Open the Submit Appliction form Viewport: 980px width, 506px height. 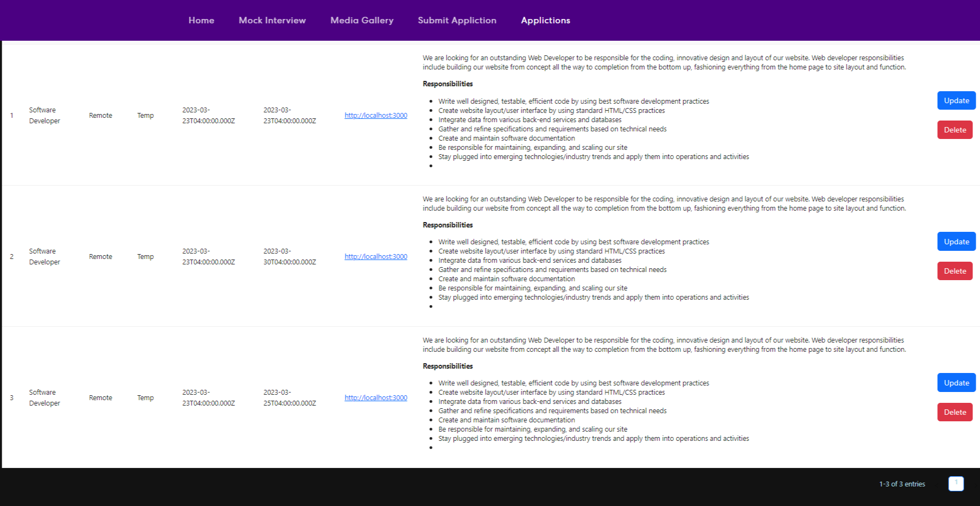pos(457,20)
